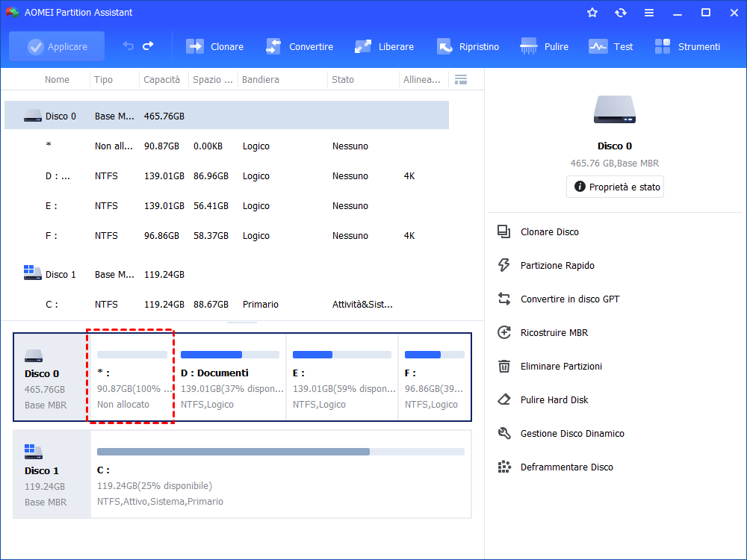This screenshot has height=560, width=747.
Task: Open the hamburger menu in title bar
Action: [649, 13]
